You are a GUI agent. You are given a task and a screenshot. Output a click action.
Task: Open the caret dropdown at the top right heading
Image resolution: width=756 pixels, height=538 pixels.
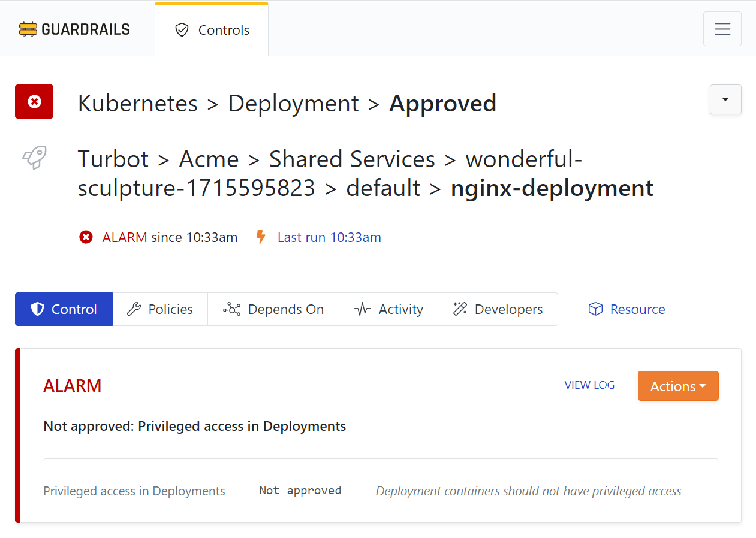tap(725, 99)
